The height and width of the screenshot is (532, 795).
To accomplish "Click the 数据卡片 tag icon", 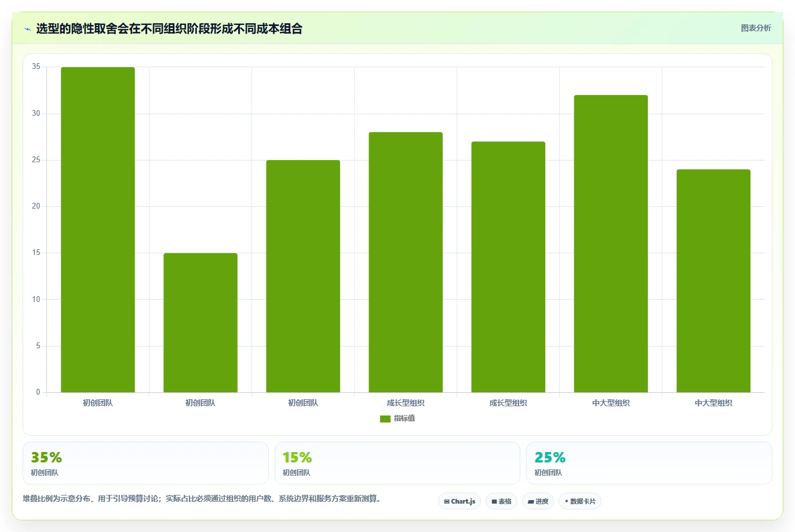I will pos(567,501).
